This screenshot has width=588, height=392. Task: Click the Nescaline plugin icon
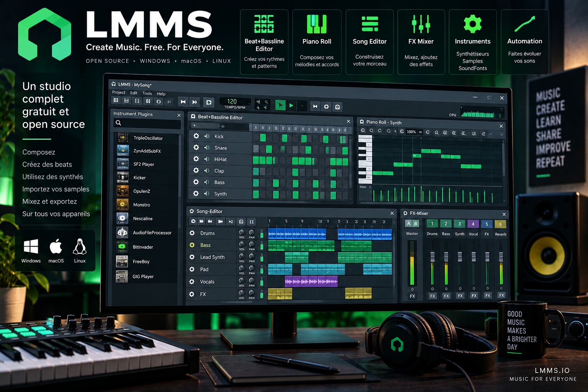coord(122,218)
